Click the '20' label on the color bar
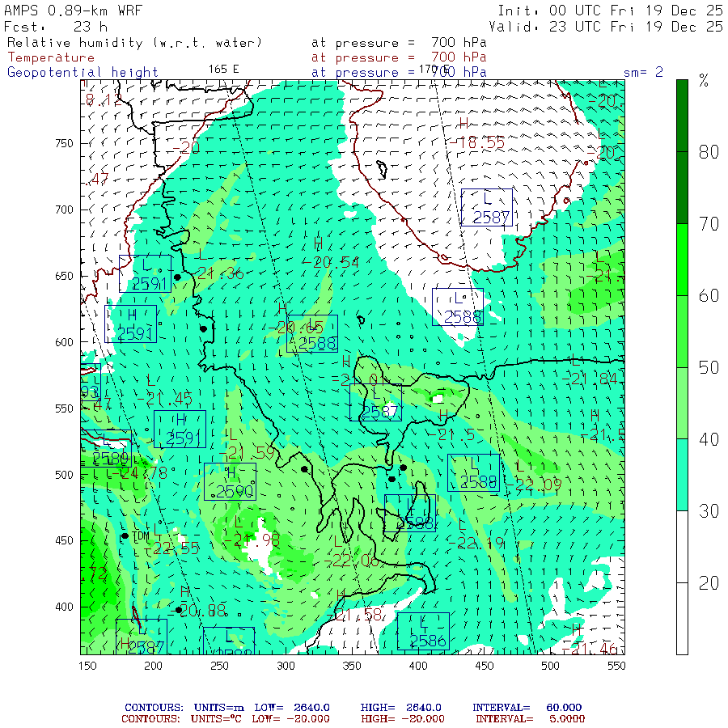The image size is (728, 728). [709, 583]
